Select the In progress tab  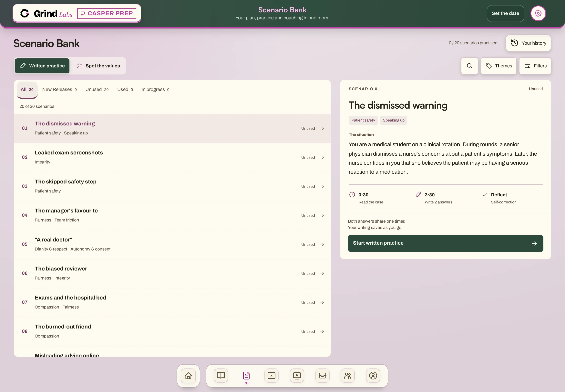pos(155,89)
